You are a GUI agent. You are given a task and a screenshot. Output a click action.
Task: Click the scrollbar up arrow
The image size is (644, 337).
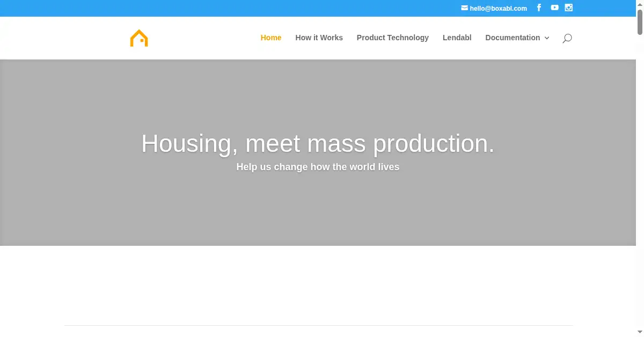[x=640, y=4]
